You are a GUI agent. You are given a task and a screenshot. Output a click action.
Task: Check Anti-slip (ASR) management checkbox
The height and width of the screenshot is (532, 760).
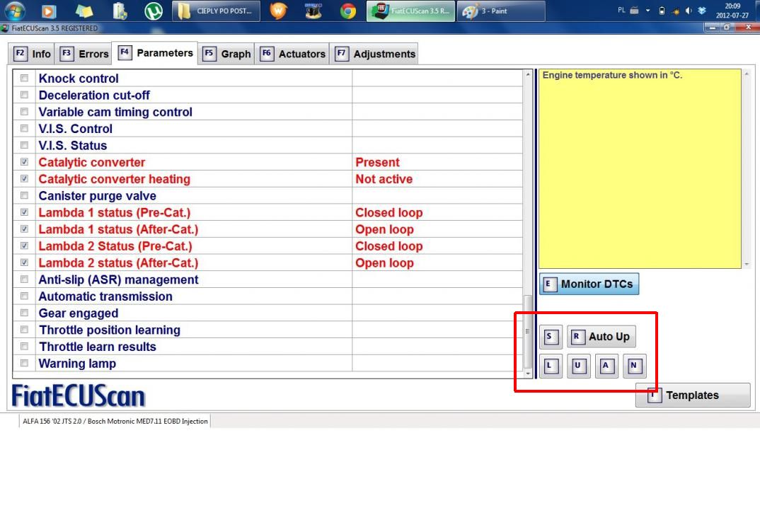pos(24,279)
